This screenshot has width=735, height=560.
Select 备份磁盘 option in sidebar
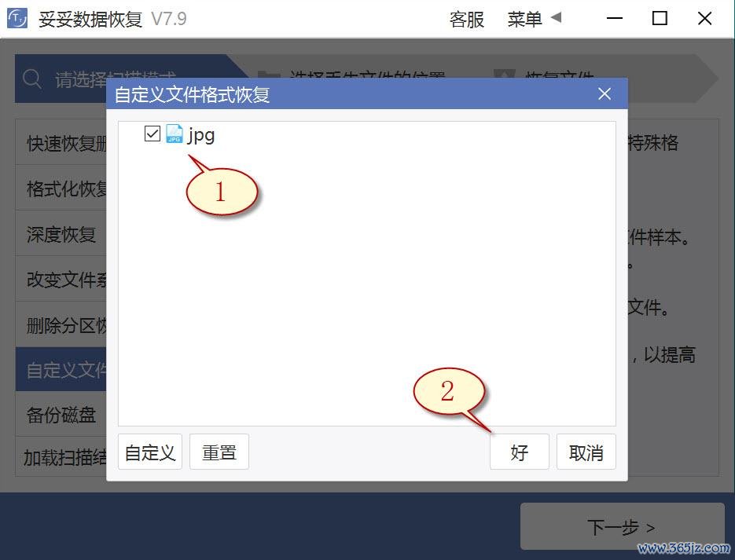(61, 415)
